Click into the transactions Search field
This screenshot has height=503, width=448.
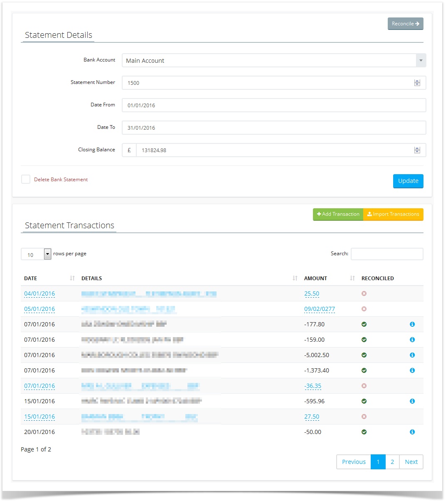click(386, 254)
